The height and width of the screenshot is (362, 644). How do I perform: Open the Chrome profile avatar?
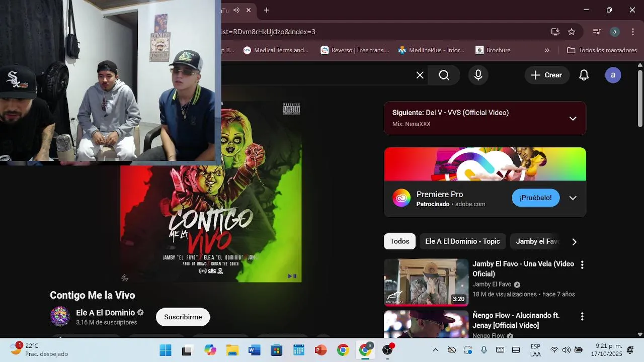coord(615,32)
